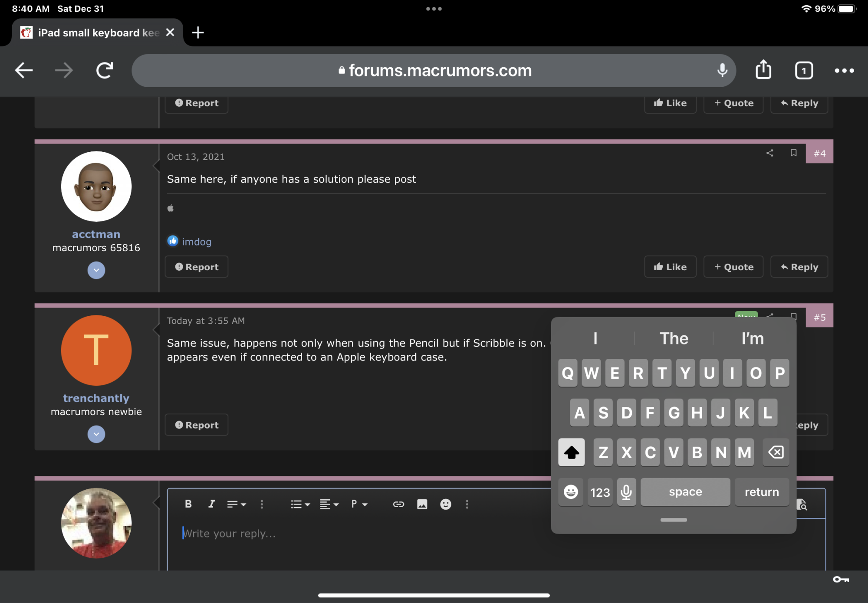The image size is (868, 603).
Task: Toggle the keyboard shift key
Action: (571, 452)
